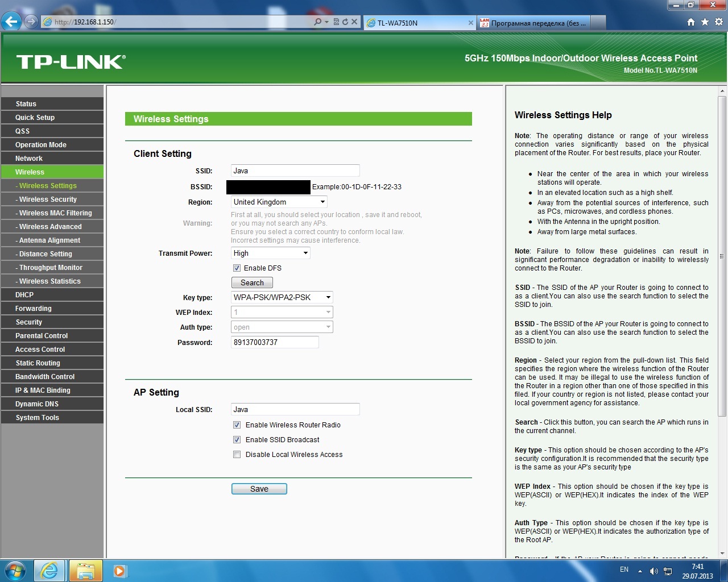Check Disable Local Wireless Access

point(237,455)
